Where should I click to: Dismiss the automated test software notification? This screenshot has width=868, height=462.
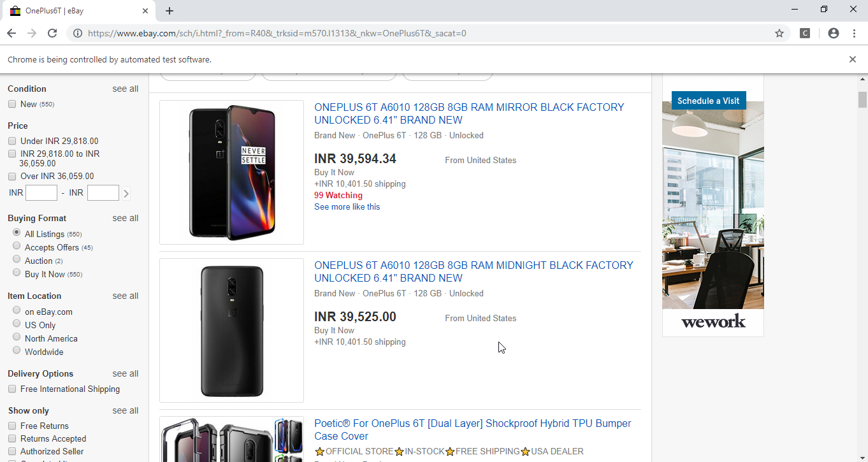point(852,59)
